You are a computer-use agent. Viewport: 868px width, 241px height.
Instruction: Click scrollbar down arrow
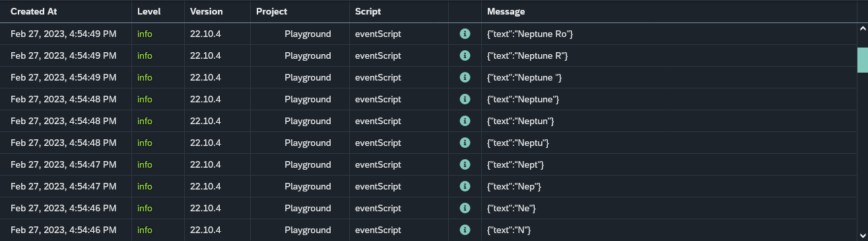coord(862,235)
